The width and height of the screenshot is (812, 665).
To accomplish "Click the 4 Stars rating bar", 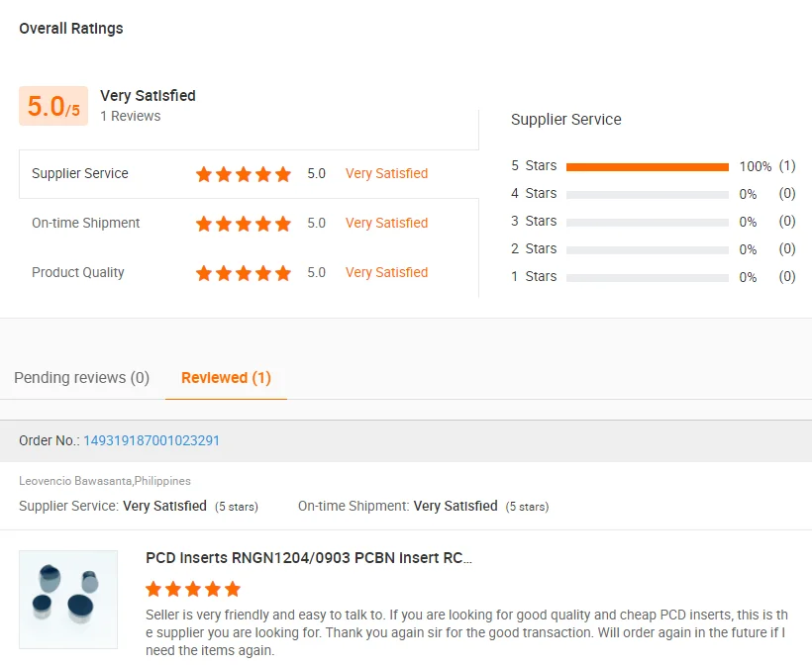I will [648, 195].
